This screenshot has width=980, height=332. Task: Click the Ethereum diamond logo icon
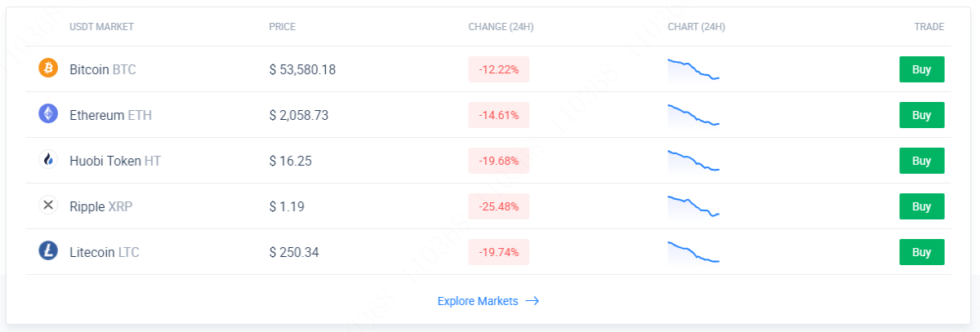click(48, 114)
